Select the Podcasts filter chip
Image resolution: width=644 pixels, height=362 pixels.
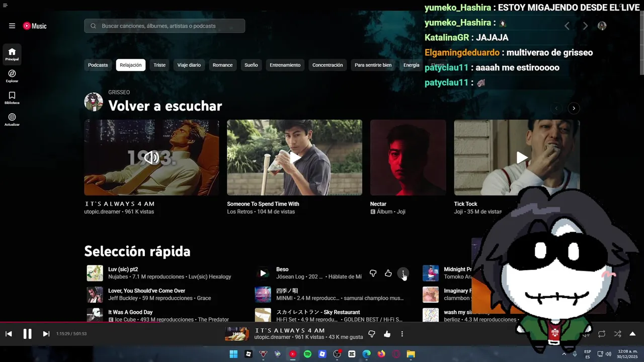(x=98, y=65)
